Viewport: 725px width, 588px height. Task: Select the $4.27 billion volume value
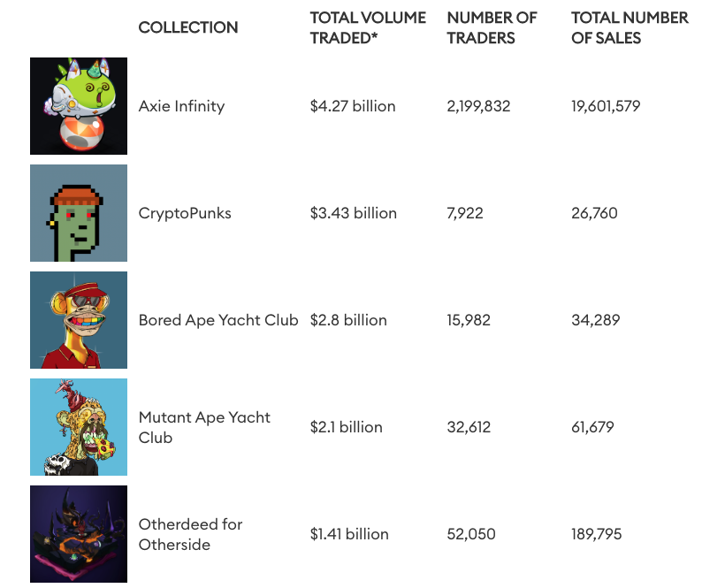pos(353,106)
